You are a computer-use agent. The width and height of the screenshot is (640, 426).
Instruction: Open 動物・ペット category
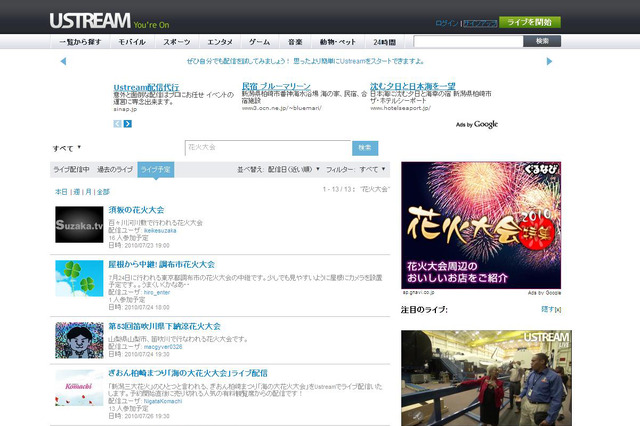(x=338, y=42)
